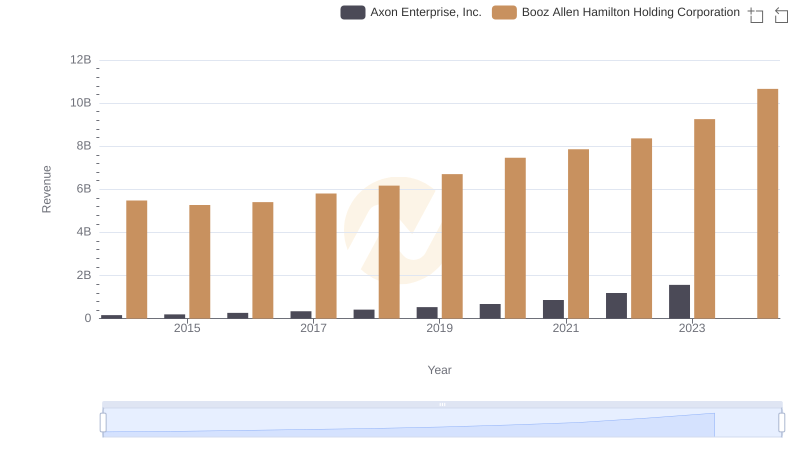Click right handle of the data zoom slider
This screenshot has width=800, height=461.
[x=782, y=423]
